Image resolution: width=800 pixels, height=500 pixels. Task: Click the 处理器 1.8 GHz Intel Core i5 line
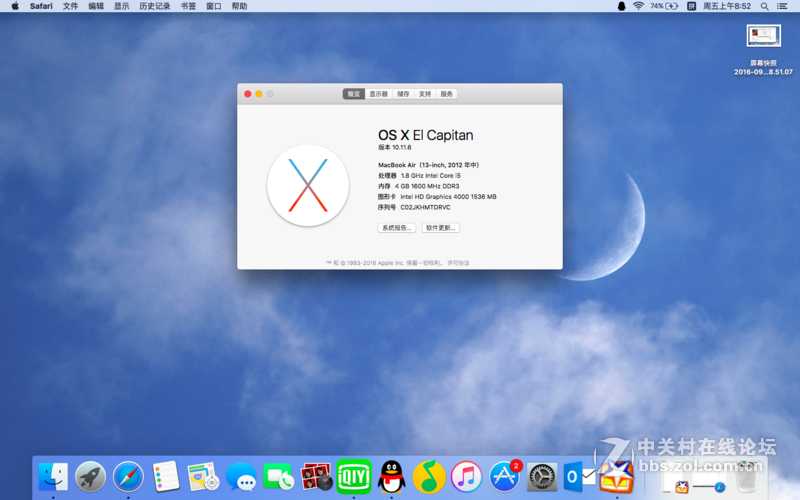coord(419,176)
